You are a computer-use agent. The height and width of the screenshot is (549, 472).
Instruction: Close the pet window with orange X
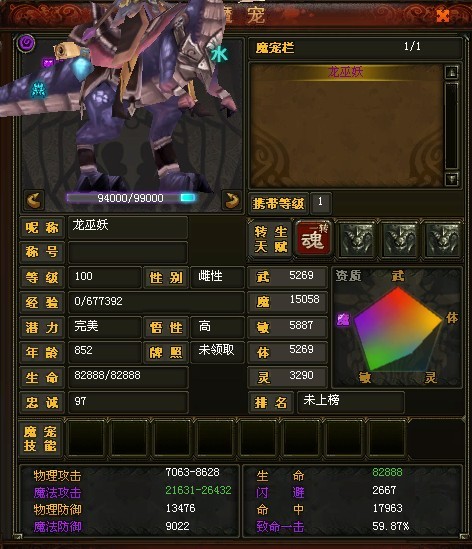pyautogui.click(x=443, y=15)
